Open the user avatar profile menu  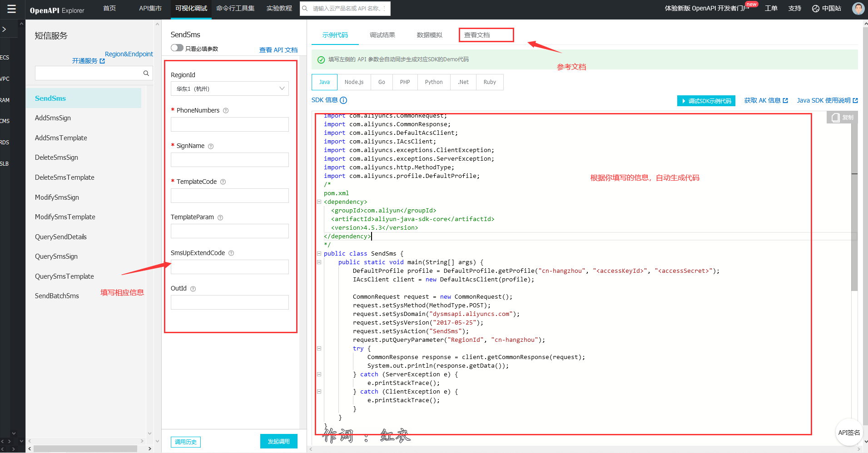pos(858,9)
